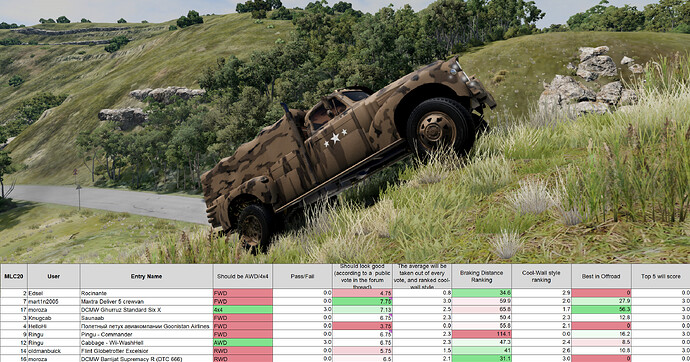Click the offroad score 8.5
Viewport: 690px width, 362px height.
pos(601,343)
